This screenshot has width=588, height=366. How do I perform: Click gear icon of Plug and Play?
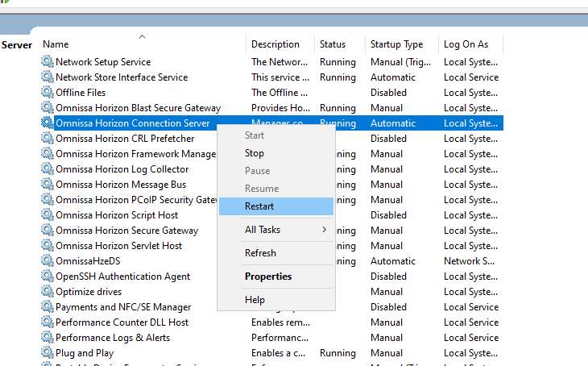tap(48, 353)
